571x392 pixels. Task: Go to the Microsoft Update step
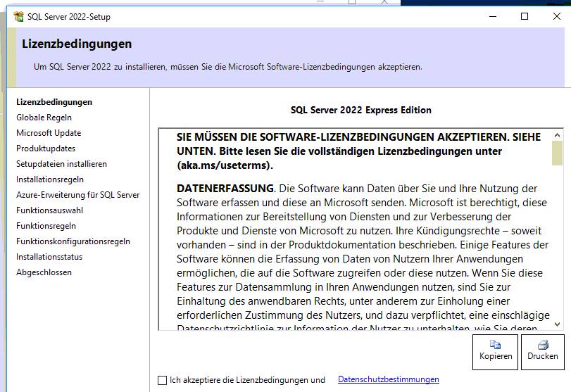pyautogui.click(x=49, y=133)
